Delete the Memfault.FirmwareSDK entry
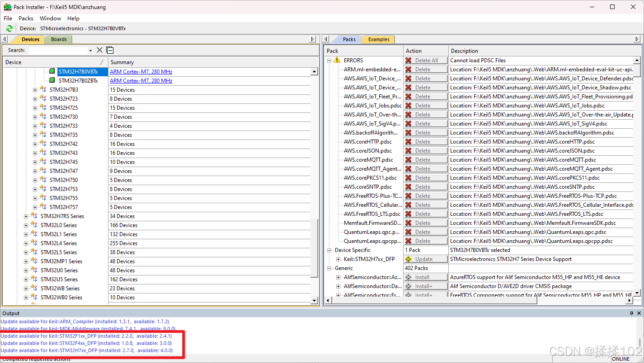644x363 pixels. (x=426, y=223)
